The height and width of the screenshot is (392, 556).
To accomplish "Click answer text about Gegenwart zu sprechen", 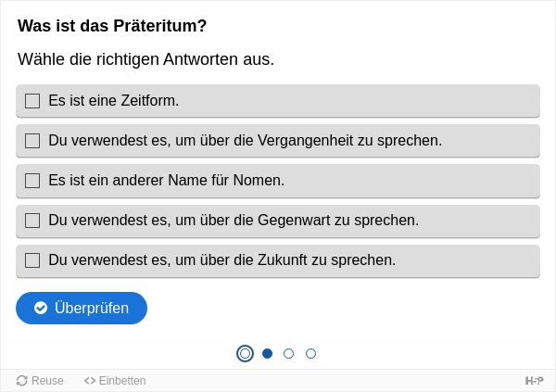I will (234, 221).
